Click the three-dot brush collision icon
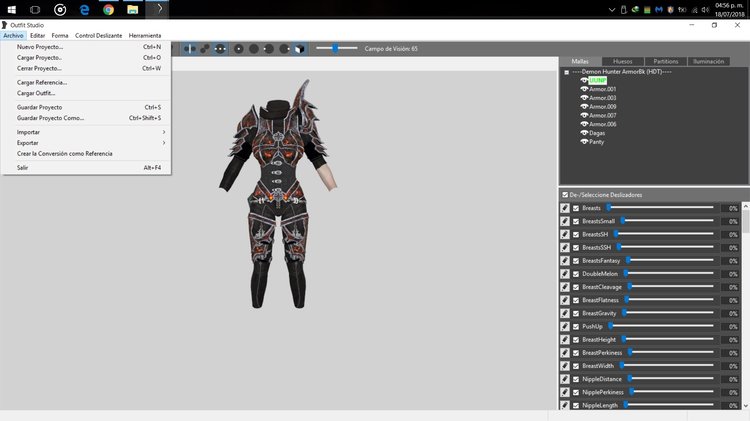750x421 pixels. pos(220,49)
